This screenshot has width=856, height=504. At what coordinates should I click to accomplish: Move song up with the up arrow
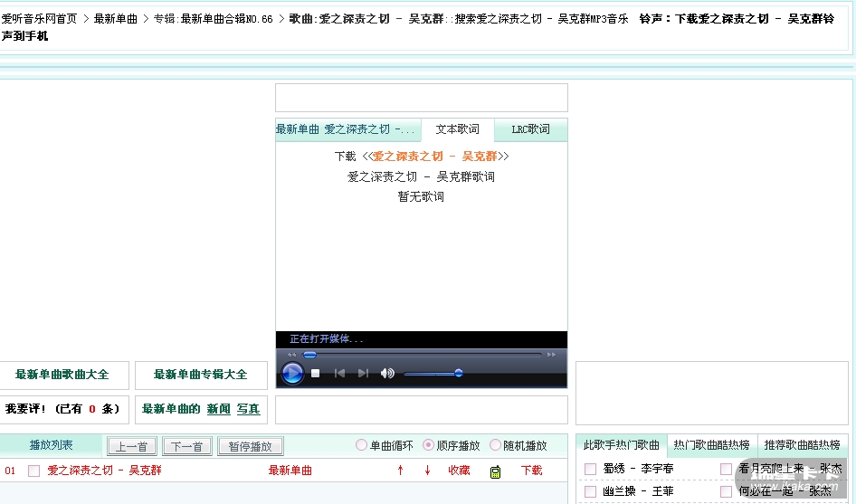click(x=400, y=471)
